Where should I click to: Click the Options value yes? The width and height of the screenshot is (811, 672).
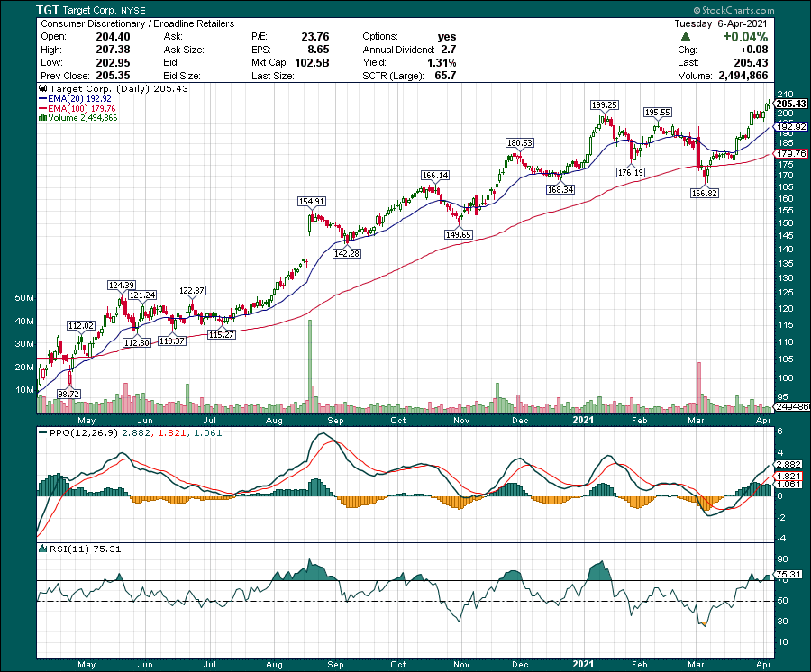coord(447,37)
